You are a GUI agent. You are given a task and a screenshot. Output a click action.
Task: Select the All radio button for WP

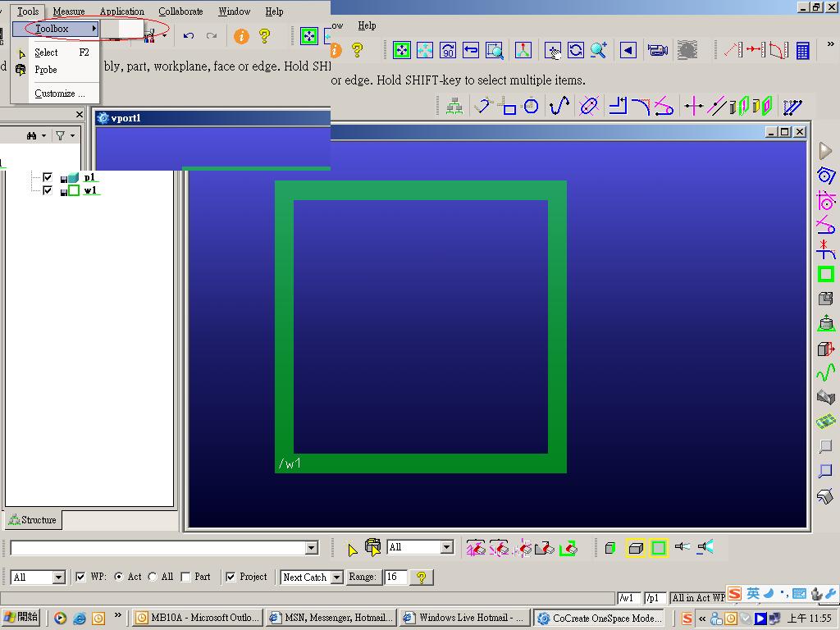click(x=153, y=577)
